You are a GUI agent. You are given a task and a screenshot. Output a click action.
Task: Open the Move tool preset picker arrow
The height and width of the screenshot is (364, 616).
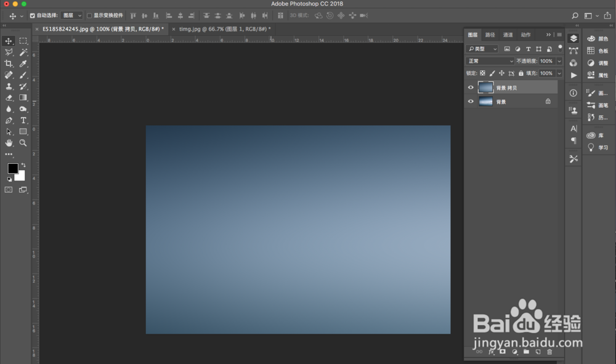(x=22, y=16)
